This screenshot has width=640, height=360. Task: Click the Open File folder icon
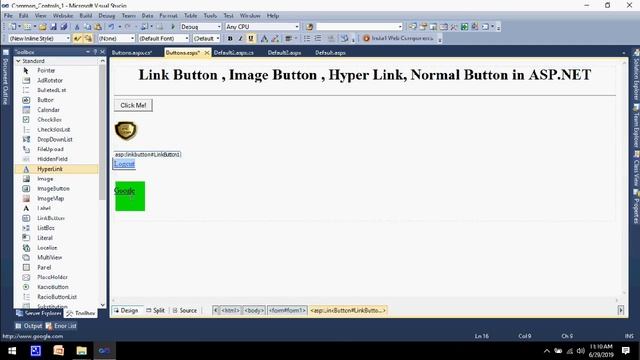42,27
